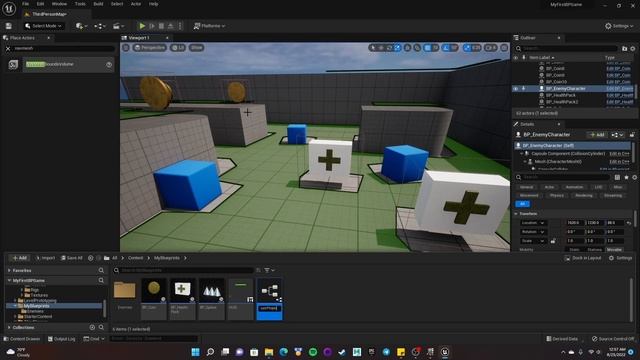Open the viewport Show menu button

click(x=197, y=48)
